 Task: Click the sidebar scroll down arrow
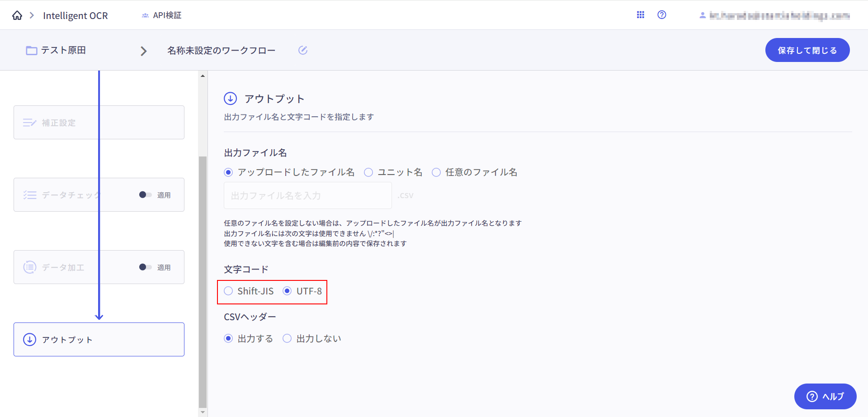pos(203,412)
